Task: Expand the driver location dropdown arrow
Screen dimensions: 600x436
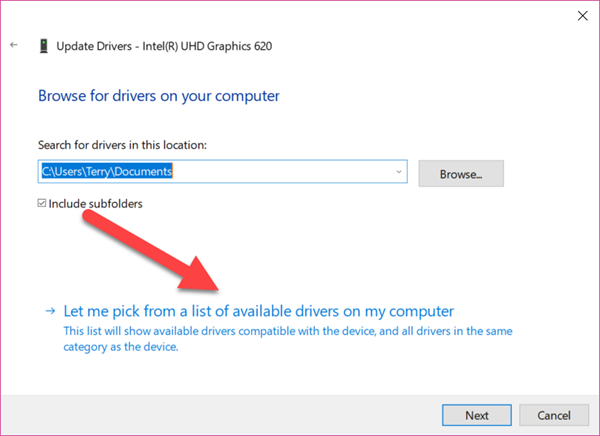Action: tap(399, 171)
